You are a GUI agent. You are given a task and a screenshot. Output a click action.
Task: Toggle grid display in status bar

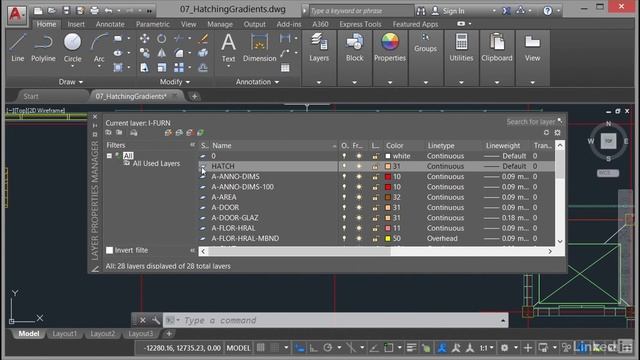260,348
